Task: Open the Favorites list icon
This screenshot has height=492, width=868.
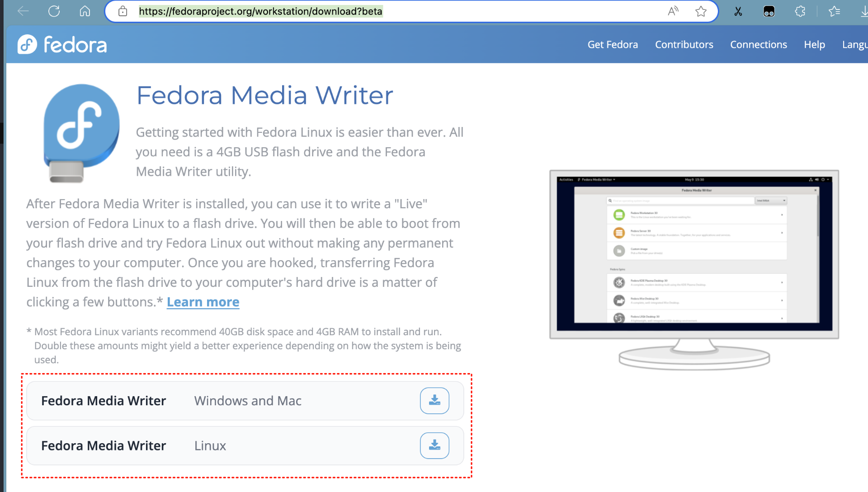Action: [834, 11]
